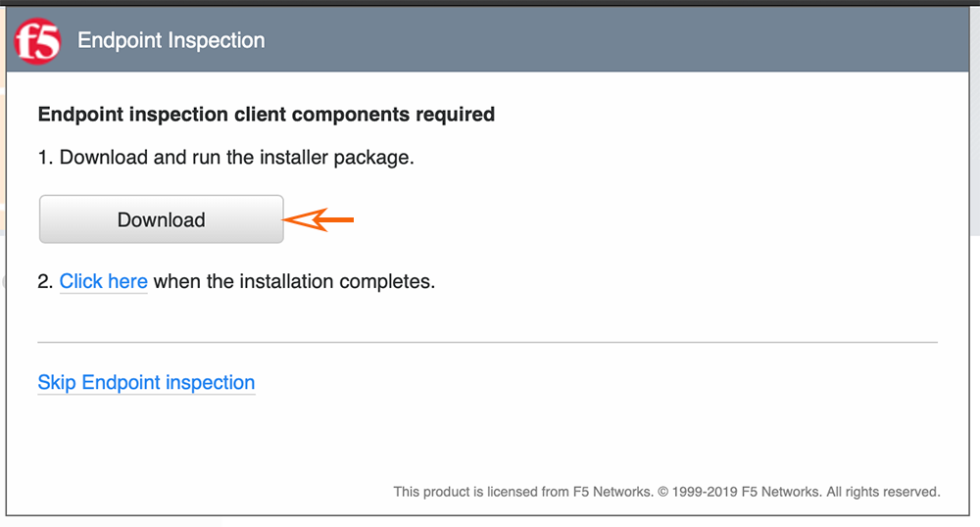Click the "when the installation completes" text
Screen dimensions: 980x527
pos(294,282)
